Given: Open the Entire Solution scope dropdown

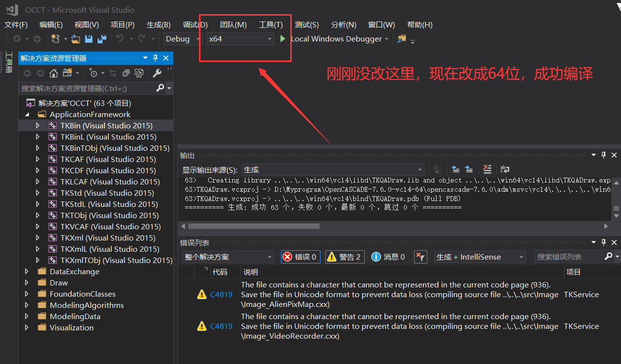Looking at the screenshot, I should 229,257.
